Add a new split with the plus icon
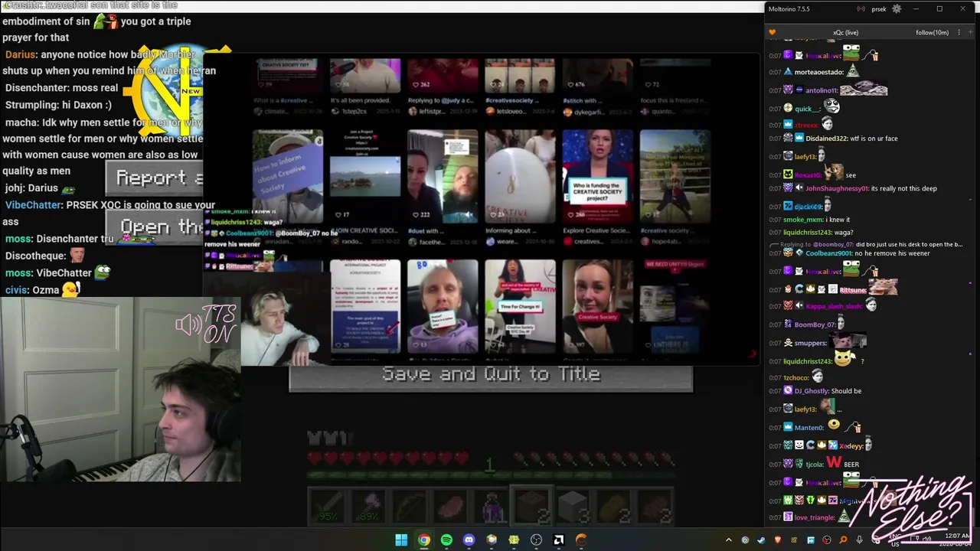 972,32
